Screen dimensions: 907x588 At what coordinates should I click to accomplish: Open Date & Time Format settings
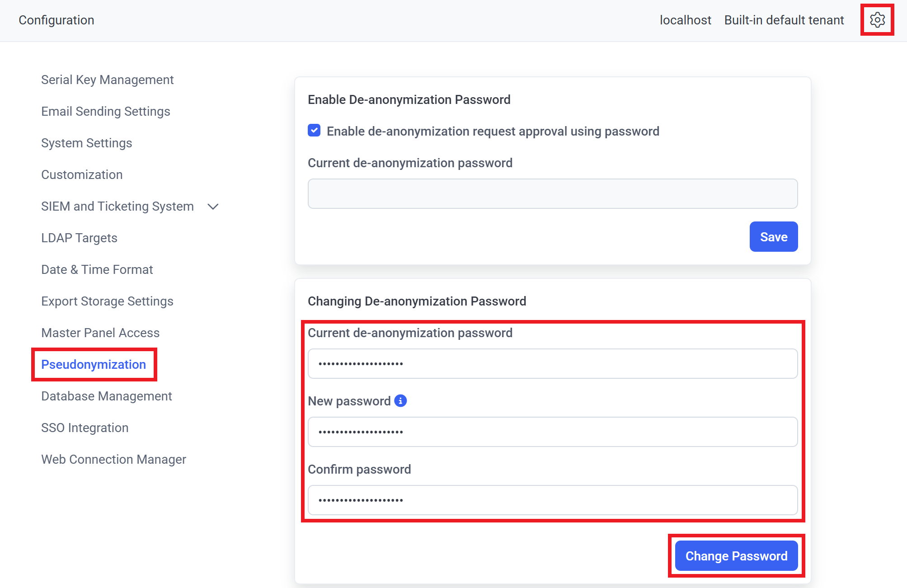[97, 270]
